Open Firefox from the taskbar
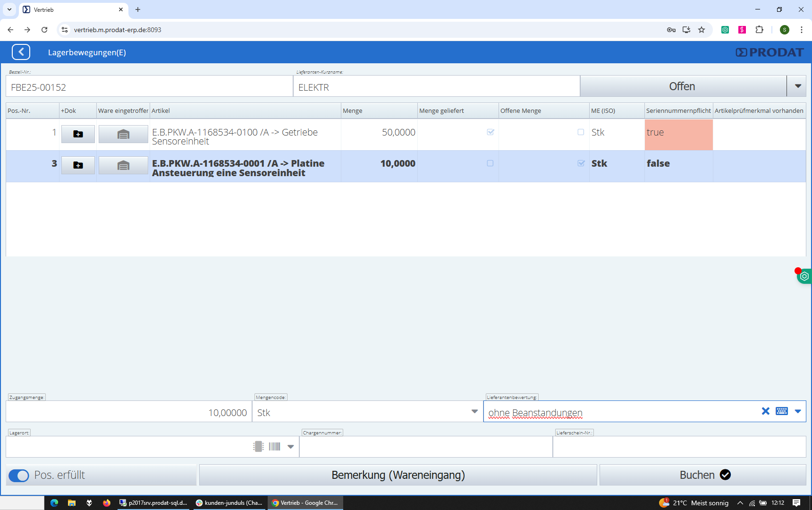The width and height of the screenshot is (812, 510). coord(107,503)
